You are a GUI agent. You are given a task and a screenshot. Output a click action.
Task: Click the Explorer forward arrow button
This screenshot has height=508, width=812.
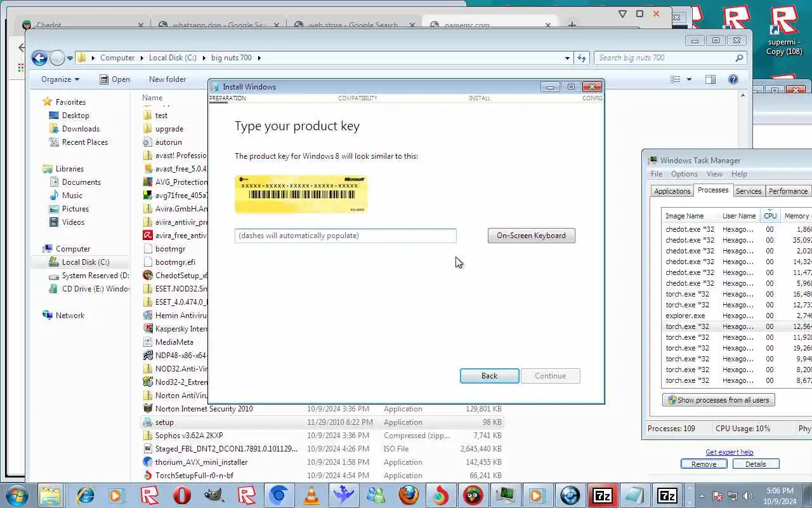57,58
